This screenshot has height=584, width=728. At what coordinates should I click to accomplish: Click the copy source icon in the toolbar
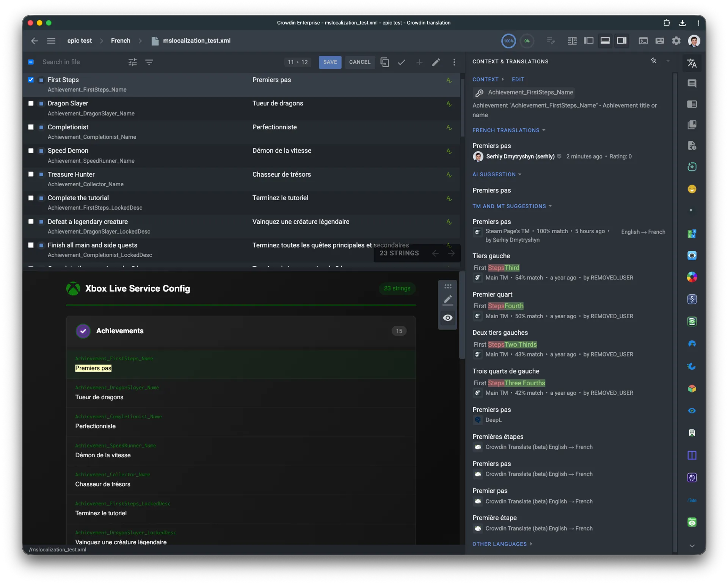click(x=384, y=62)
